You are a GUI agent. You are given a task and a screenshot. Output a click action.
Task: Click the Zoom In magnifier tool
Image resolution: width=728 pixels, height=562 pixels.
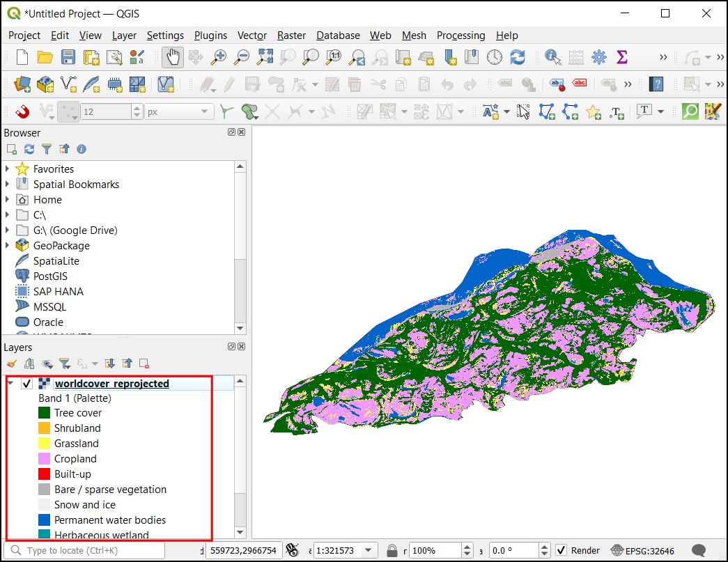[x=219, y=57]
